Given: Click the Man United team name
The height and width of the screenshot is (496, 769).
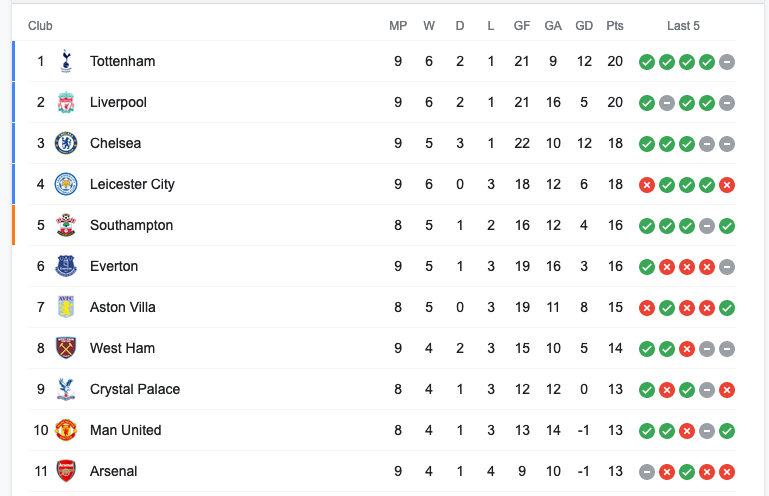Looking at the screenshot, I should 125,430.
